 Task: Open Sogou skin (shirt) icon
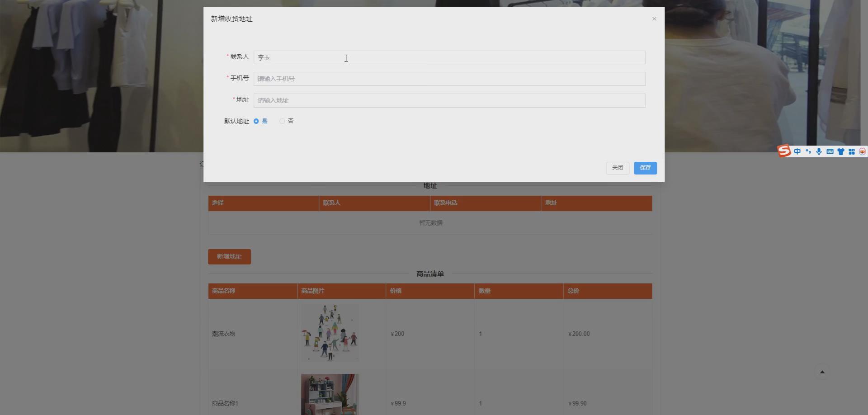[x=840, y=151]
